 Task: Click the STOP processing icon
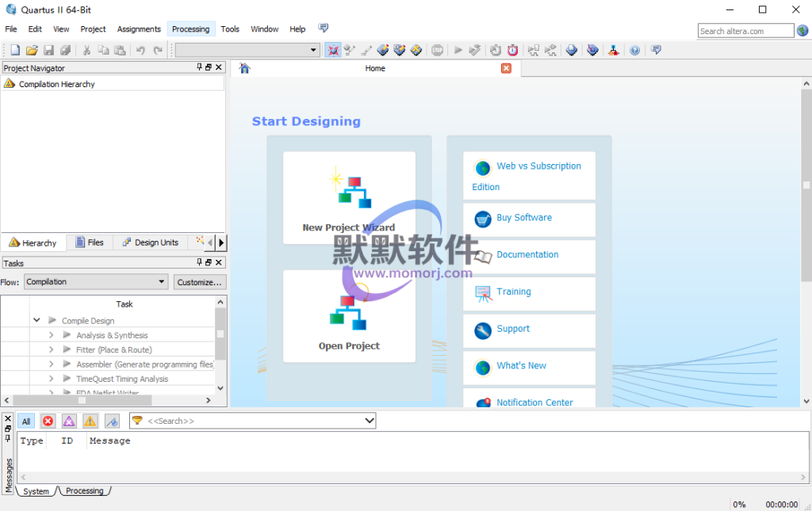click(x=437, y=50)
